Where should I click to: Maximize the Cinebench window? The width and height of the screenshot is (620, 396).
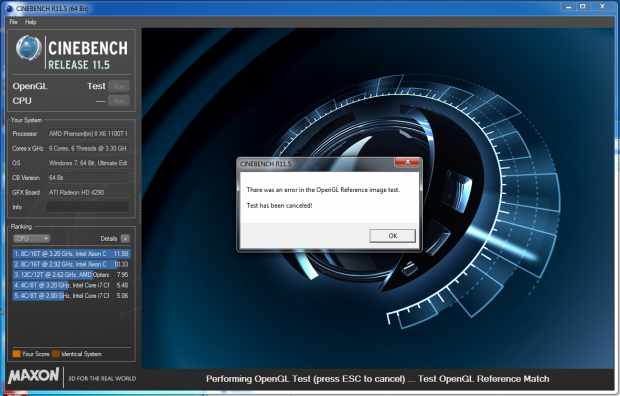coord(582,6)
